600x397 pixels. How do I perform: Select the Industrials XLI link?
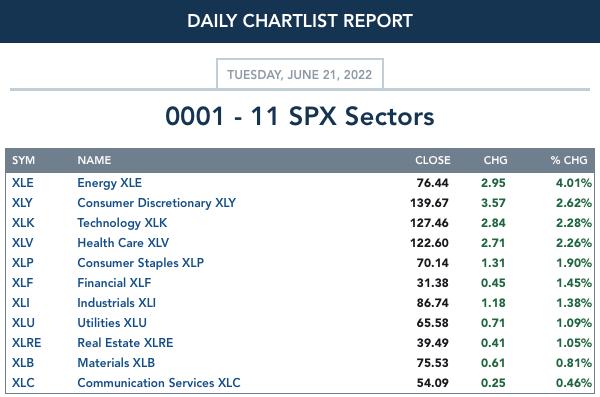(116, 302)
